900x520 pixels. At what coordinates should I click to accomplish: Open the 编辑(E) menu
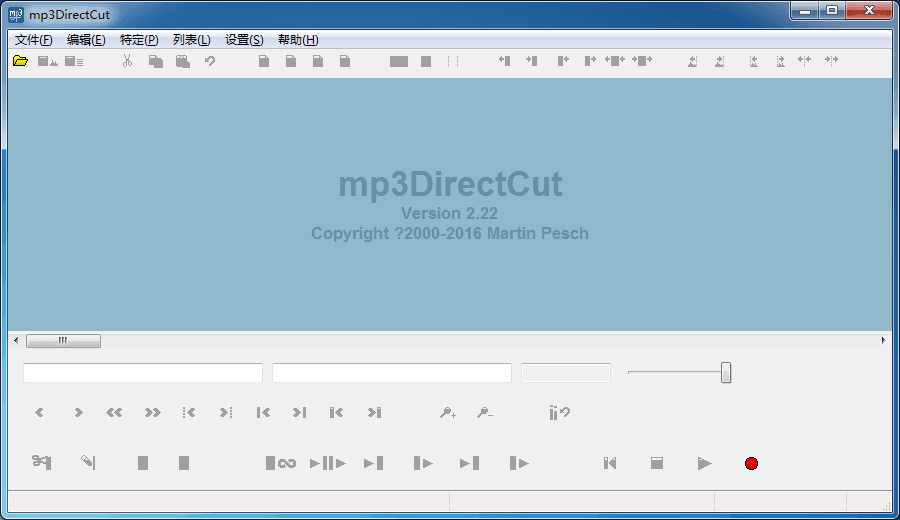click(86, 40)
